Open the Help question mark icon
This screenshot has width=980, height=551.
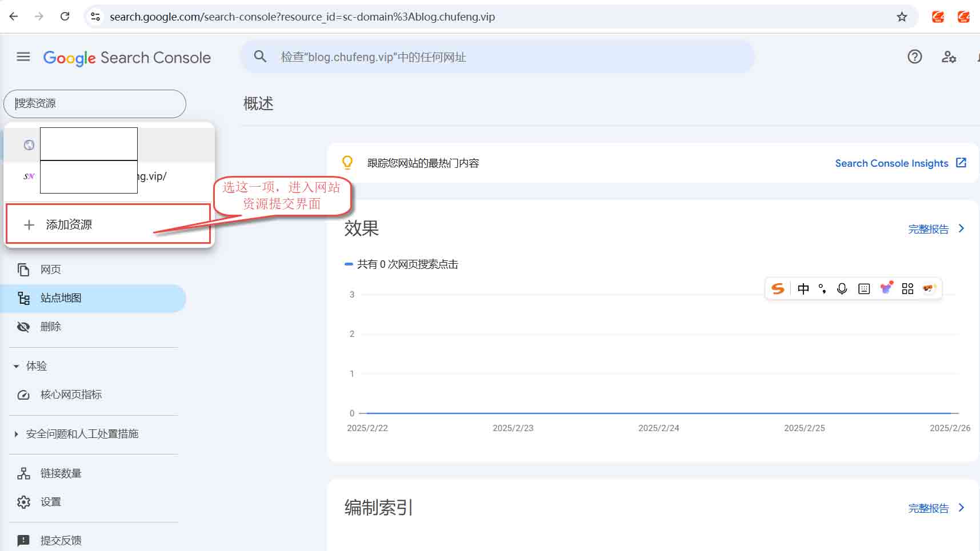[914, 57]
